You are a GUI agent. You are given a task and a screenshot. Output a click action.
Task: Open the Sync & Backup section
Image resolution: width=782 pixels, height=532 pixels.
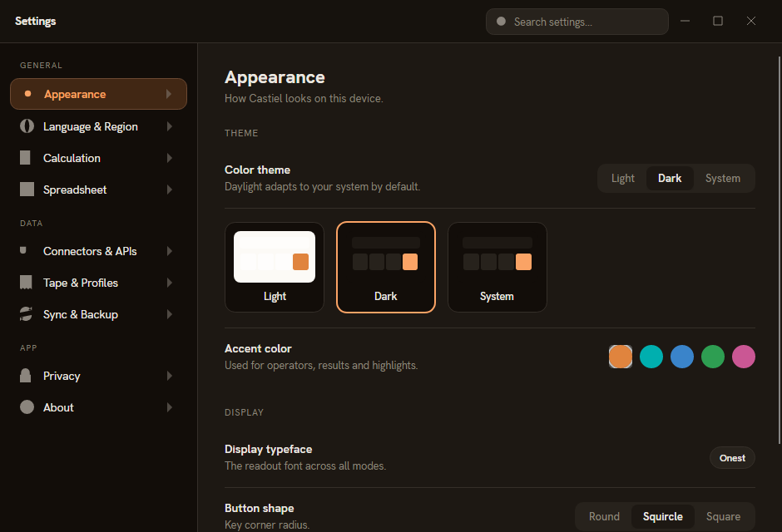98,314
